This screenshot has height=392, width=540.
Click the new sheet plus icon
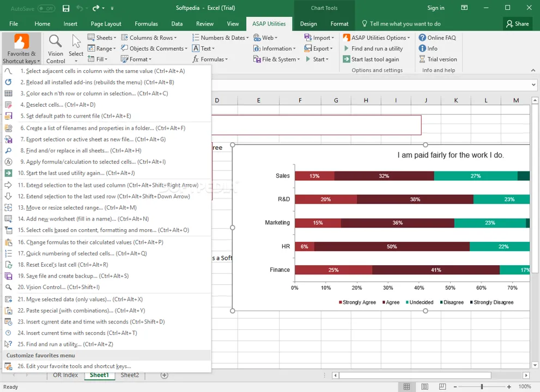click(x=165, y=375)
